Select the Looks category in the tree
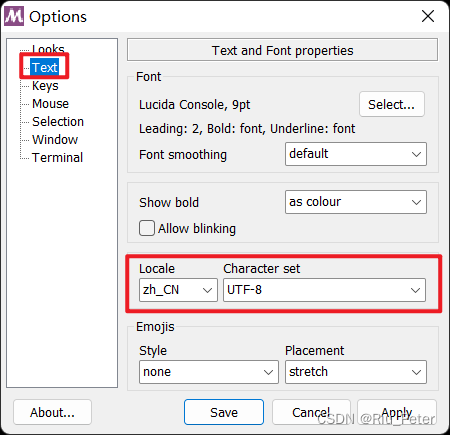This screenshot has height=435, width=450. (48, 49)
